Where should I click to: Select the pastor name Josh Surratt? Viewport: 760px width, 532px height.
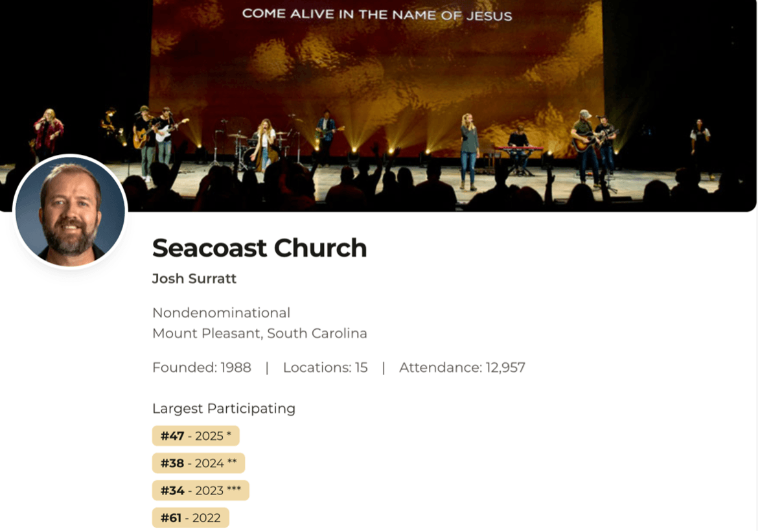point(194,279)
